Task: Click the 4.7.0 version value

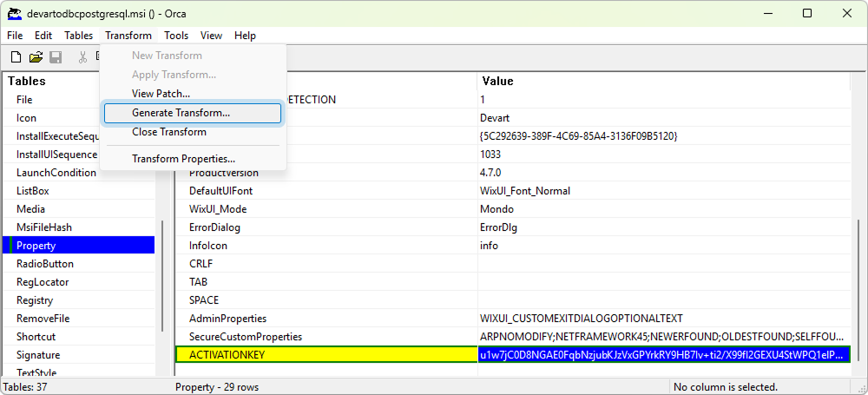Action: 664,173
